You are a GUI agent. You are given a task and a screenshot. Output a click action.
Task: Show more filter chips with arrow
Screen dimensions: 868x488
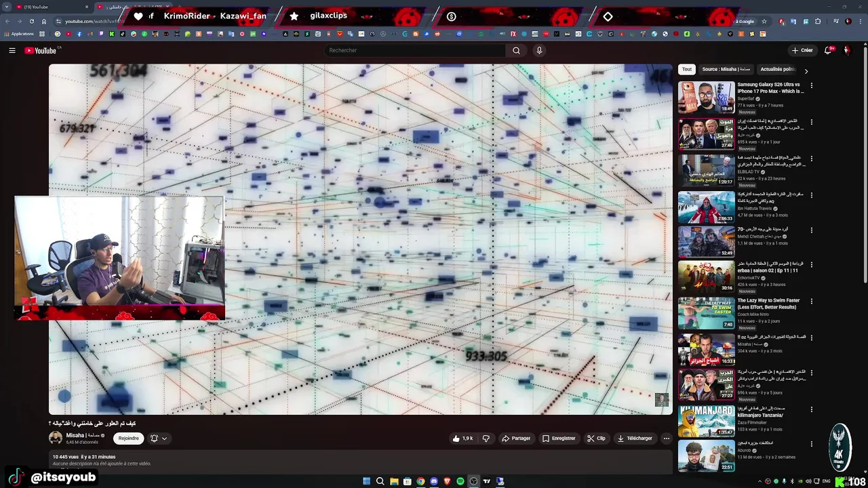point(806,70)
